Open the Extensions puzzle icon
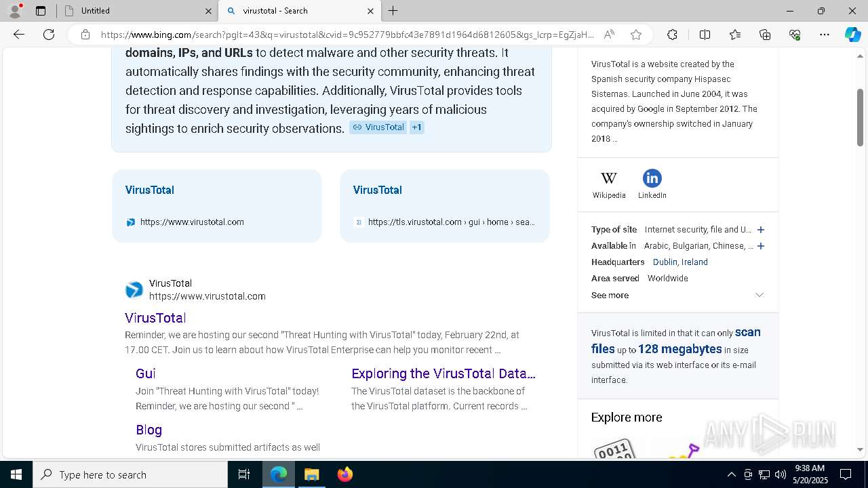The image size is (868, 488). tap(672, 35)
